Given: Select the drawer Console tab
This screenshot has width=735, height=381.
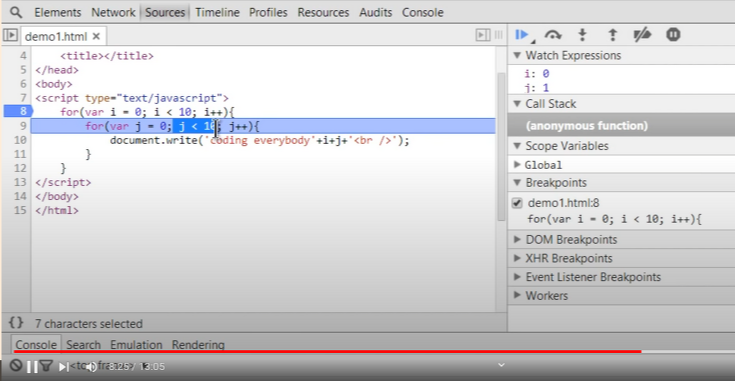Looking at the screenshot, I should point(36,344).
